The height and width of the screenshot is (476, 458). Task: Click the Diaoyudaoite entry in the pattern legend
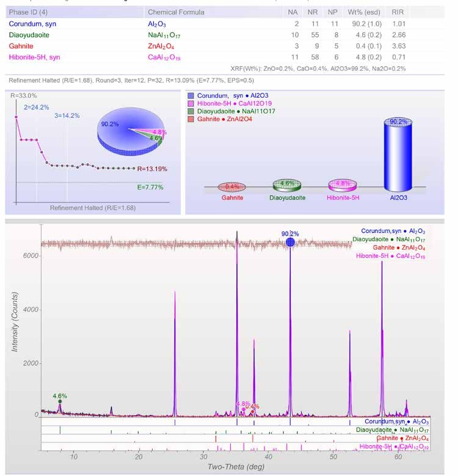point(388,240)
